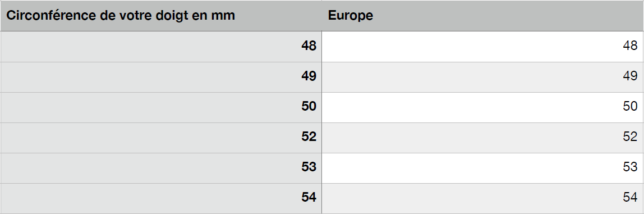Click the bold 53 circumference cell
This screenshot has height=214, width=644.
(161, 168)
